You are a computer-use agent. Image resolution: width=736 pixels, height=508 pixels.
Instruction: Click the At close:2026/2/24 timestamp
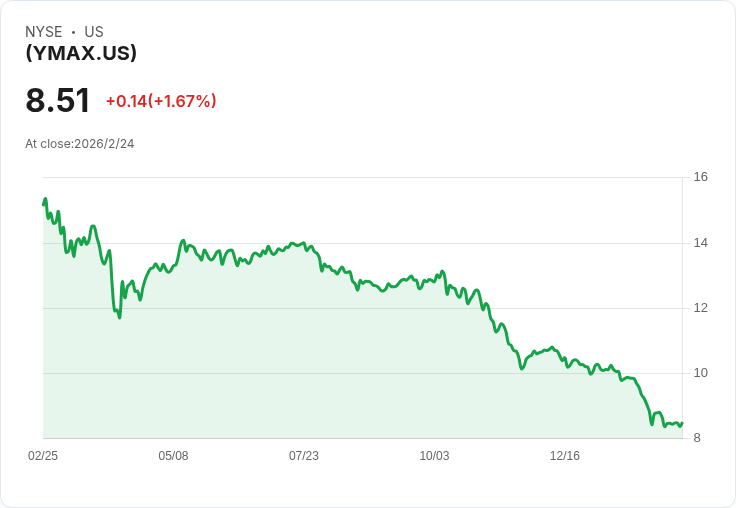(x=80, y=144)
